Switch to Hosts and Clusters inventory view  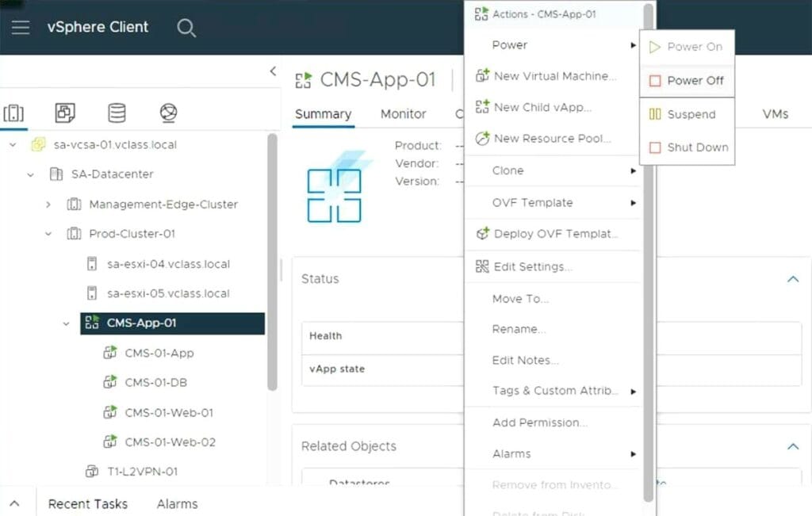coord(13,113)
